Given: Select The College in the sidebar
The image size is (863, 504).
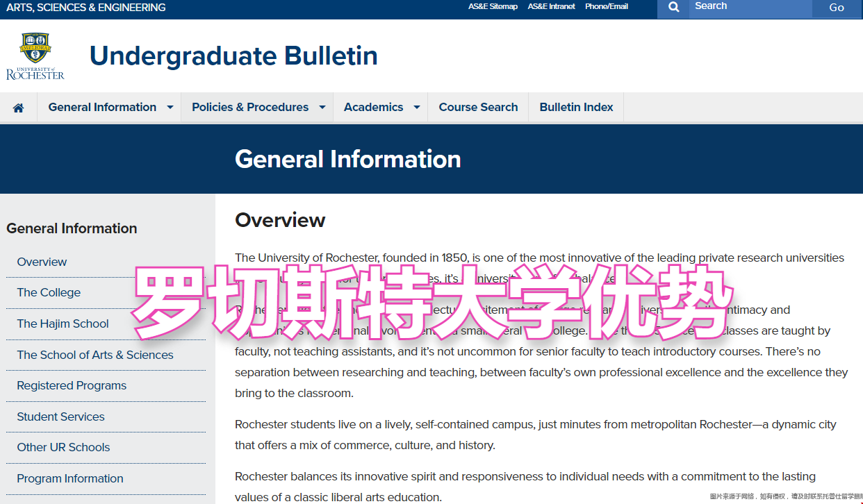Looking at the screenshot, I should (49, 292).
